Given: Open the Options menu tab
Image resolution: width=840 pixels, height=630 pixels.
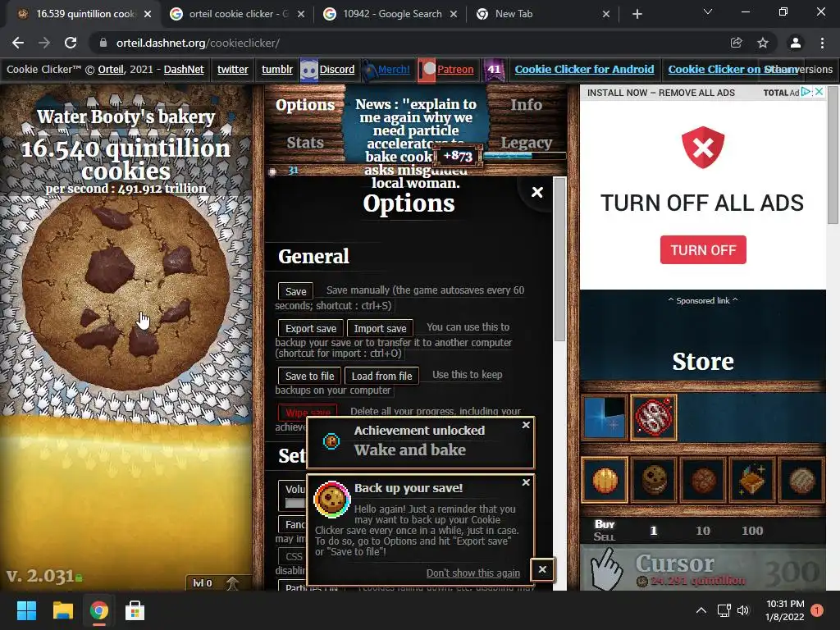Looking at the screenshot, I should pos(305,104).
